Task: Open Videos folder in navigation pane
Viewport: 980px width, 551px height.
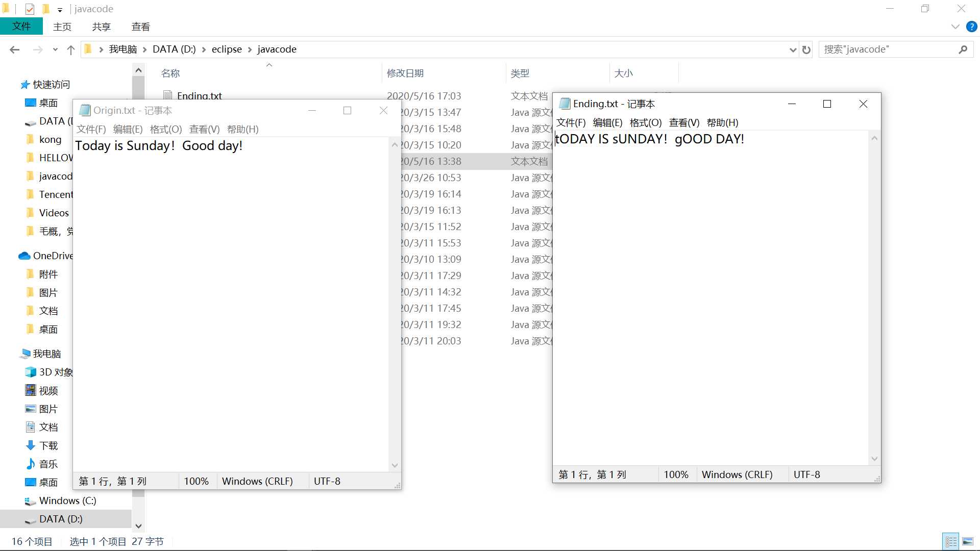Action: pos(54,213)
